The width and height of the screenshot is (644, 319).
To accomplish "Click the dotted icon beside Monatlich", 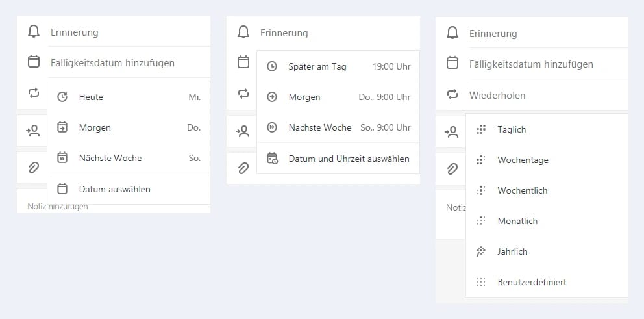I will click(481, 221).
